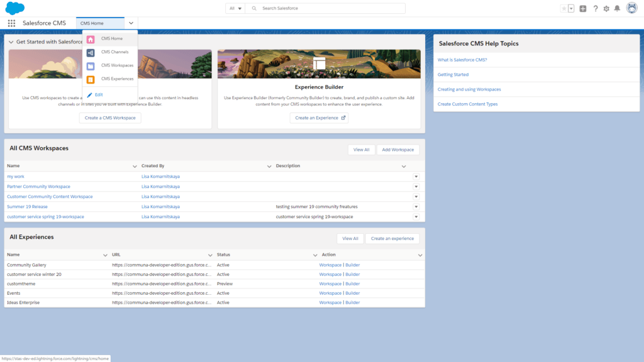Click the Salesforce cloud logo
This screenshot has height=362, width=644.
pyautogui.click(x=15, y=8)
